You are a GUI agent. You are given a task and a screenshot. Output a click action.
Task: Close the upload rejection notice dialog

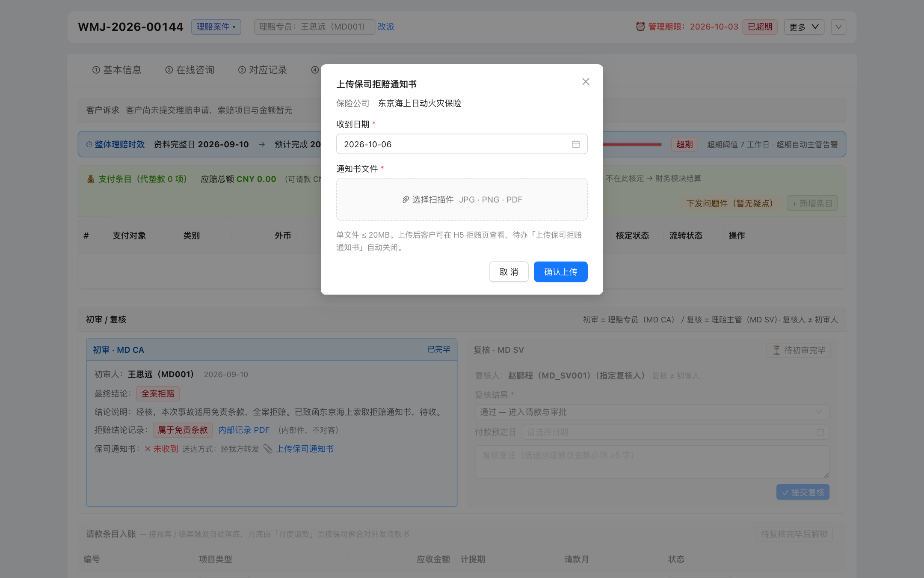click(x=586, y=81)
